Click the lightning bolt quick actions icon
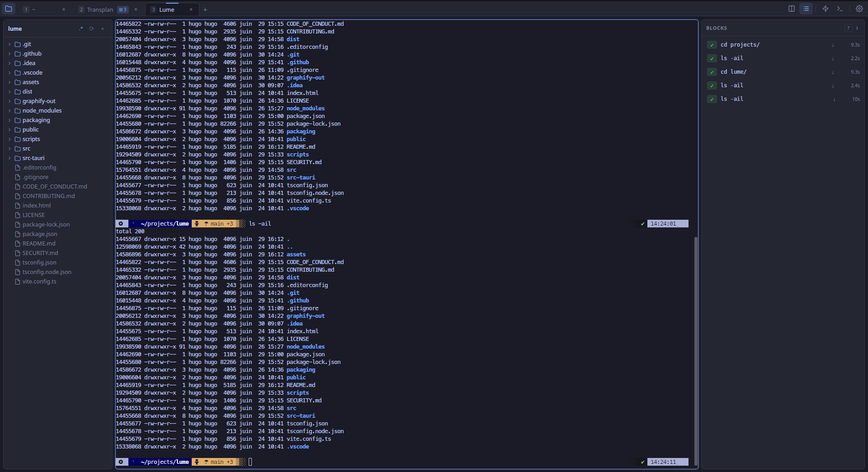The height and width of the screenshot is (472, 868). click(x=826, y=9)
